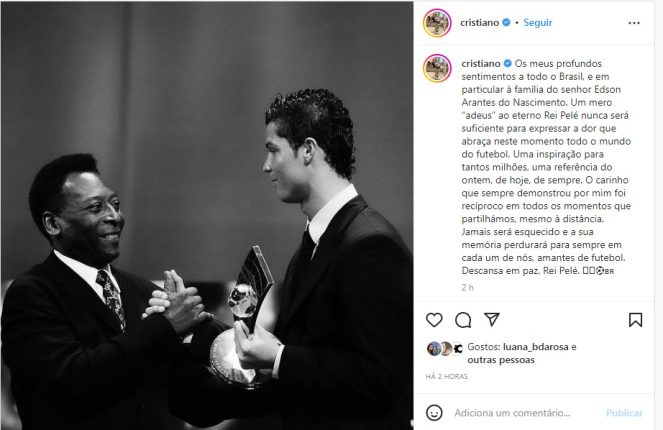Click the 'HÁ 2 HORAS' timestamp
Viewport: 663px width, 430px height.
click(447, 376)
